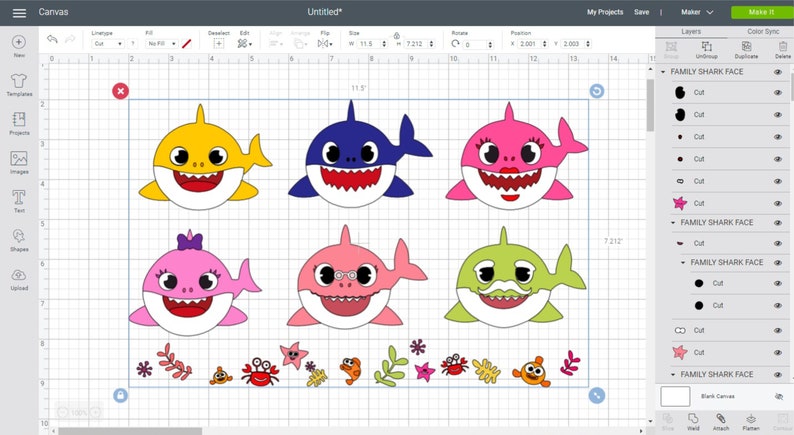794x435 pixels.
Task: Click the green Make It button
Action: (761, 12)
